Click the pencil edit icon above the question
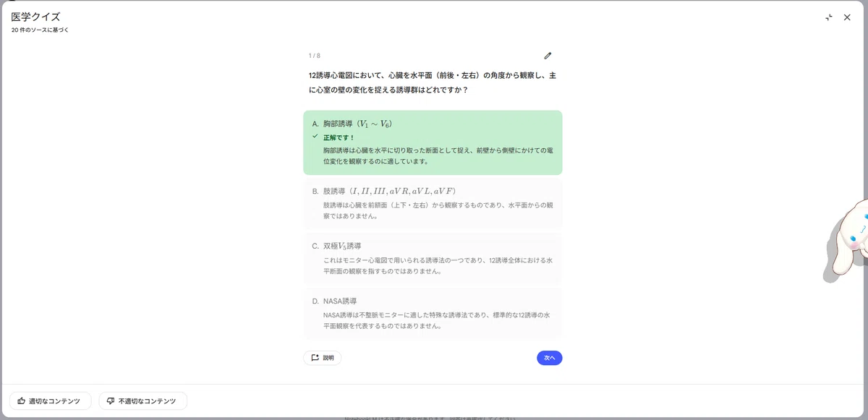Viewport: 868px width, 420px height. tap(548, 56)
